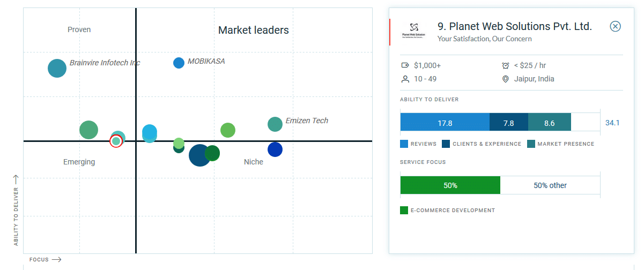Screen dimensions: 644x270
Task: Click the Jaipur, India location text
Action: (534, 79)
